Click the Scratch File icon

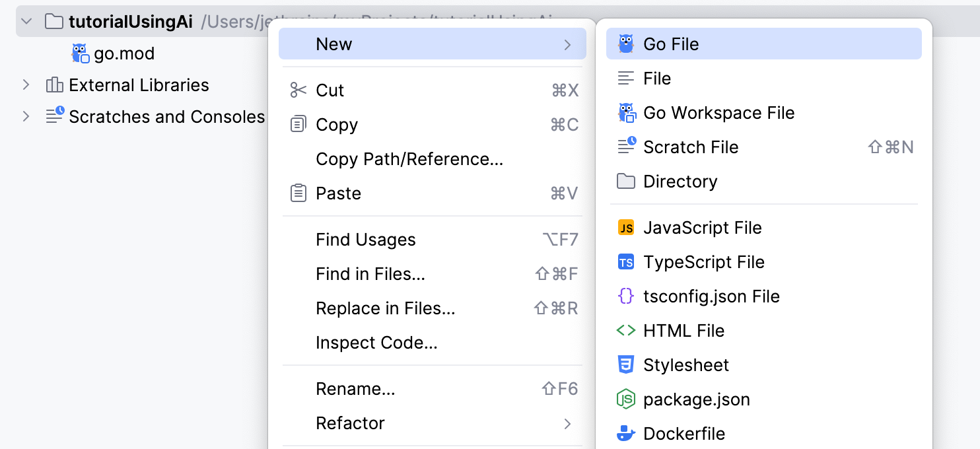(626, 147)
